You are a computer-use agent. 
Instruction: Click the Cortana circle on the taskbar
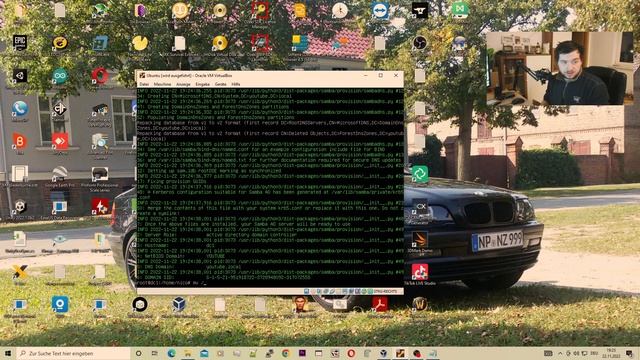(138, 353)
